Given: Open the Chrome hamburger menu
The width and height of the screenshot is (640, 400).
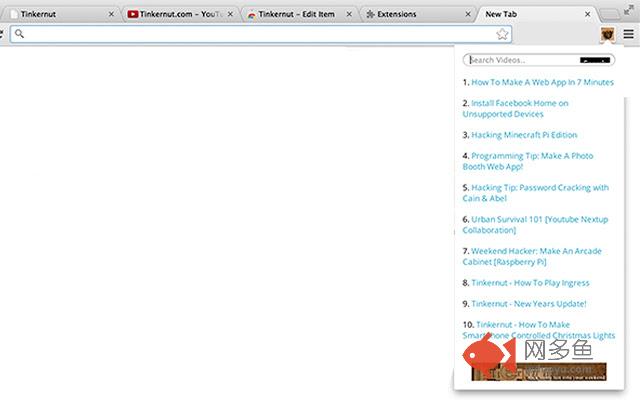Looking at the screenshot, I should (629, 34).
